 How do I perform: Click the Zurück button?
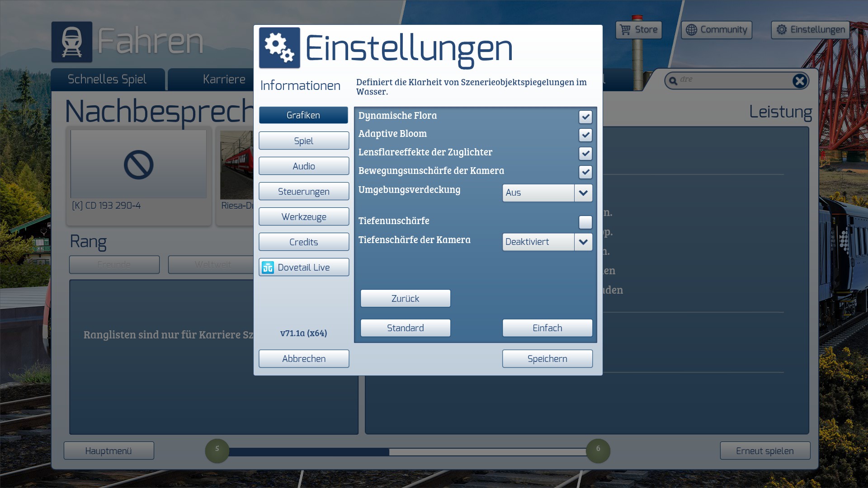405,299
